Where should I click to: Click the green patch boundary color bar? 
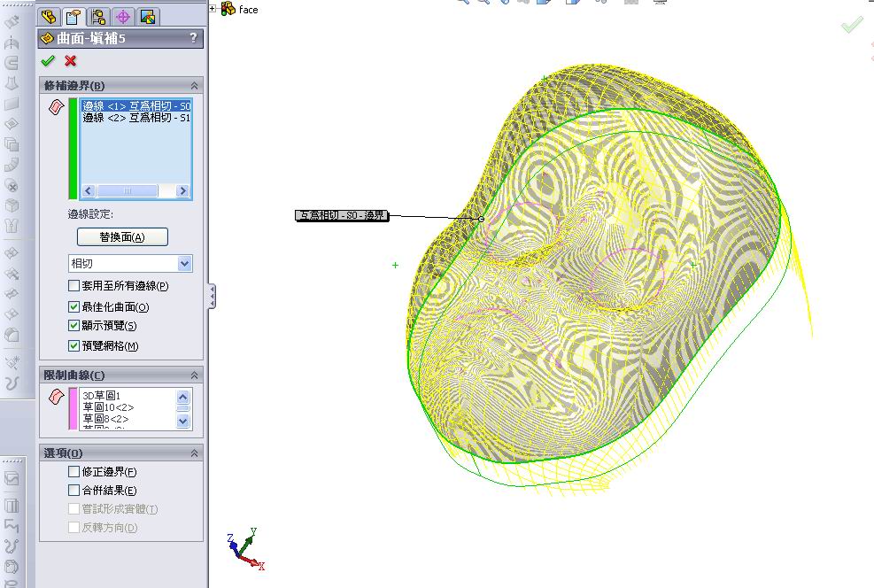(x=73, y=148)
